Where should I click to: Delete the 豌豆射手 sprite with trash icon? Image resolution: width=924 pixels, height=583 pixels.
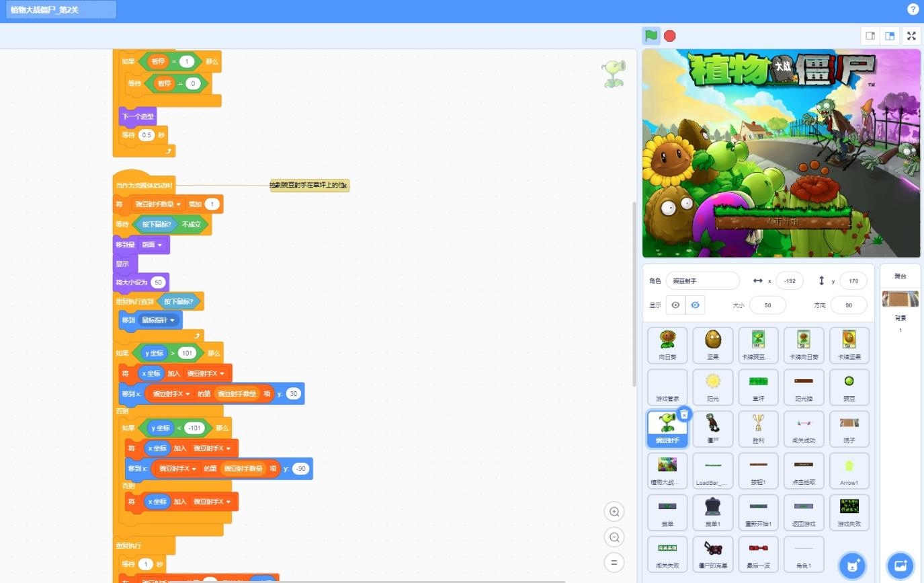point(683,414)
